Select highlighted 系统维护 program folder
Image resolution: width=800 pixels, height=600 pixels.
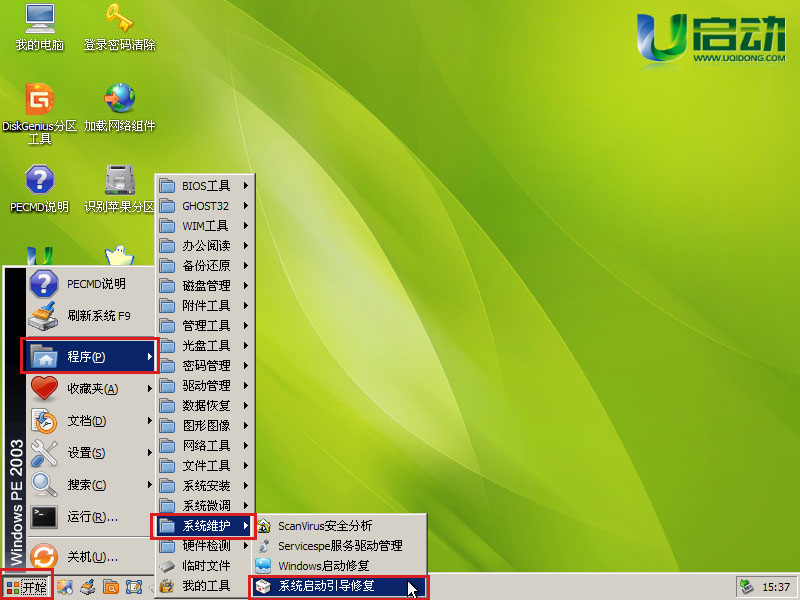coord(204,526)
